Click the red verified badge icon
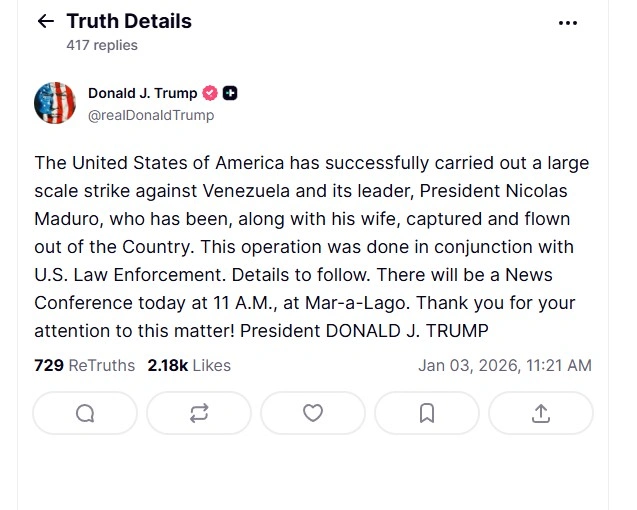637x510 pixels. pyautogui.click(x=210, y=93)
